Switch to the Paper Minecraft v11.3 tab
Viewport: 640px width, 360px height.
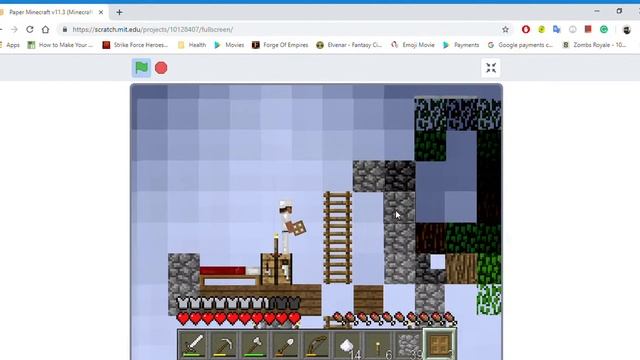pos(51,12)
